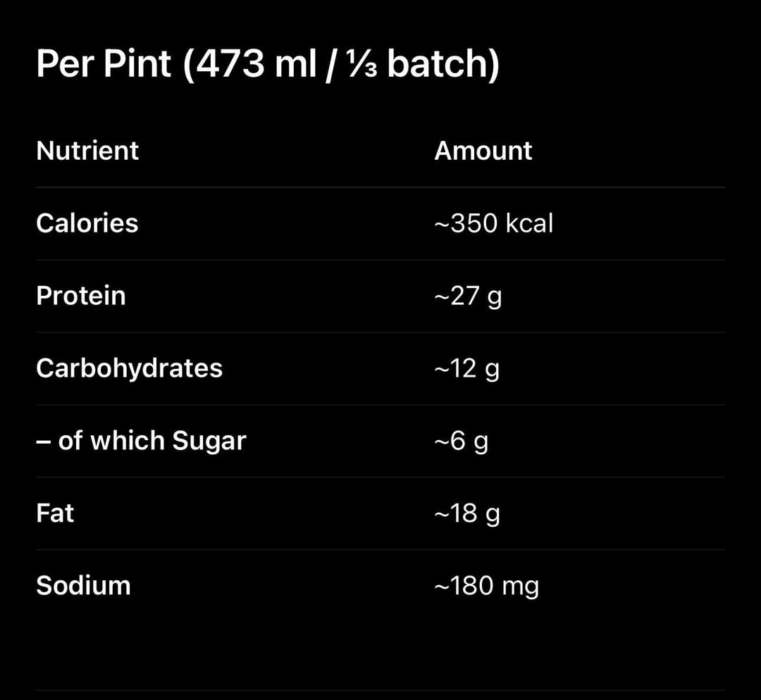Screen dimensions: 761x700
Task: Click the 'mg' unit in Sodium row
Action: pos(520,586)
